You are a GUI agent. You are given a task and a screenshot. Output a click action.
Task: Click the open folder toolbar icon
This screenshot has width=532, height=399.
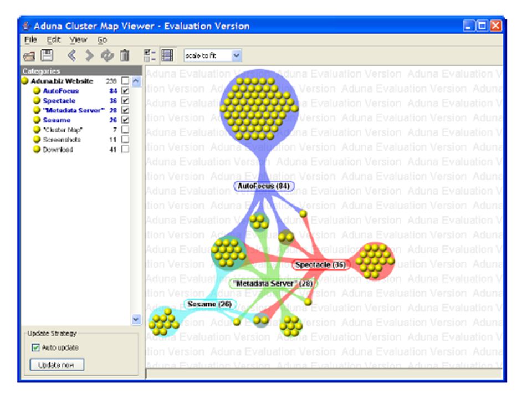[x=29, y=55]
